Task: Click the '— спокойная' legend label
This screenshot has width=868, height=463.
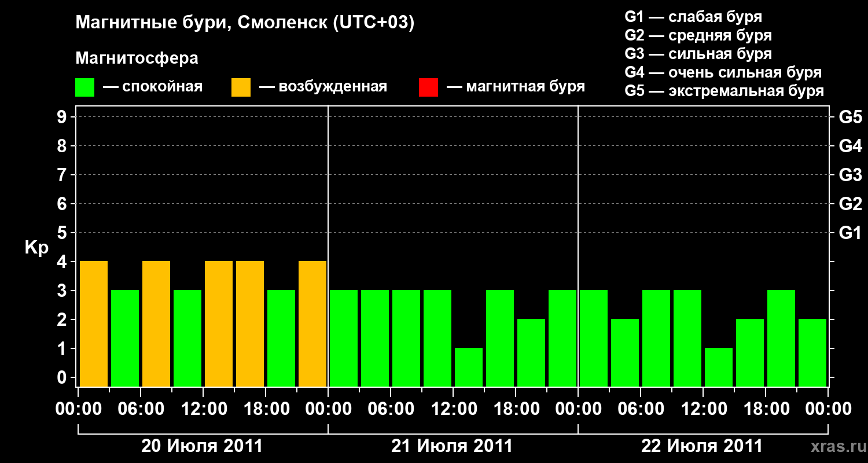Action: point(153,87)
